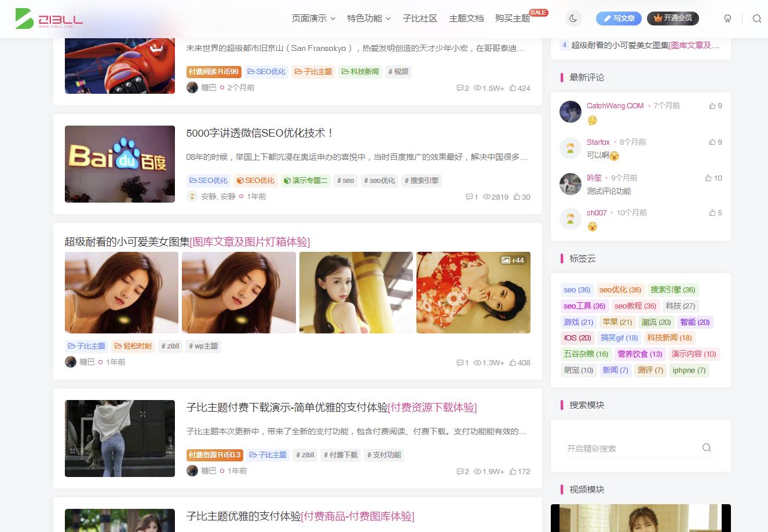768x532 pixels.
Task: Click the 付费资源 R币0.3 badge
Action: (x=214, y=455)
